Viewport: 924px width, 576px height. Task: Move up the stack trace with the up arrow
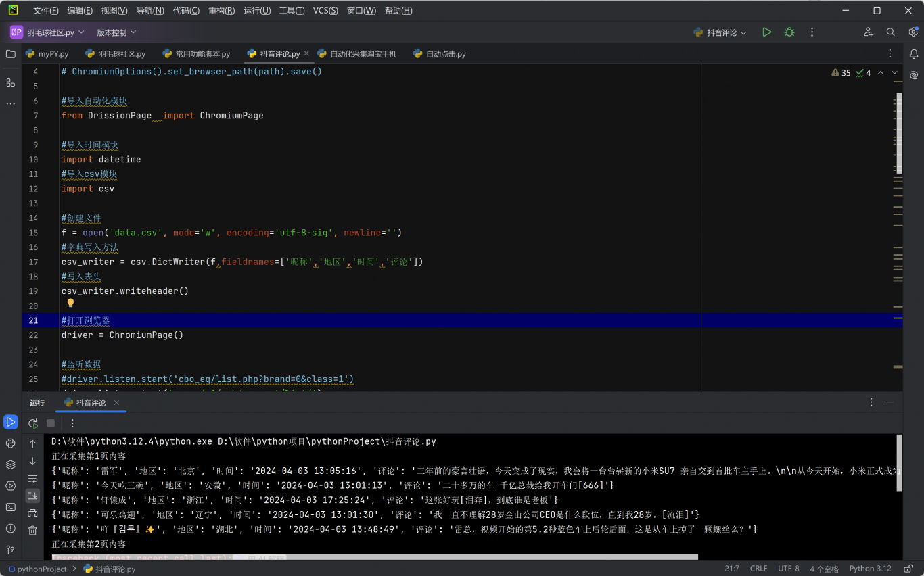32,443
